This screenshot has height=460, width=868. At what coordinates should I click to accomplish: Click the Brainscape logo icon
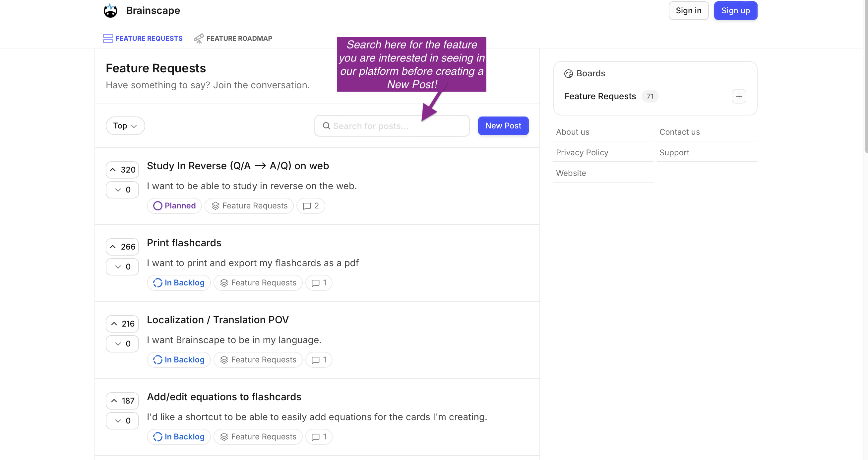pos(110,11)
